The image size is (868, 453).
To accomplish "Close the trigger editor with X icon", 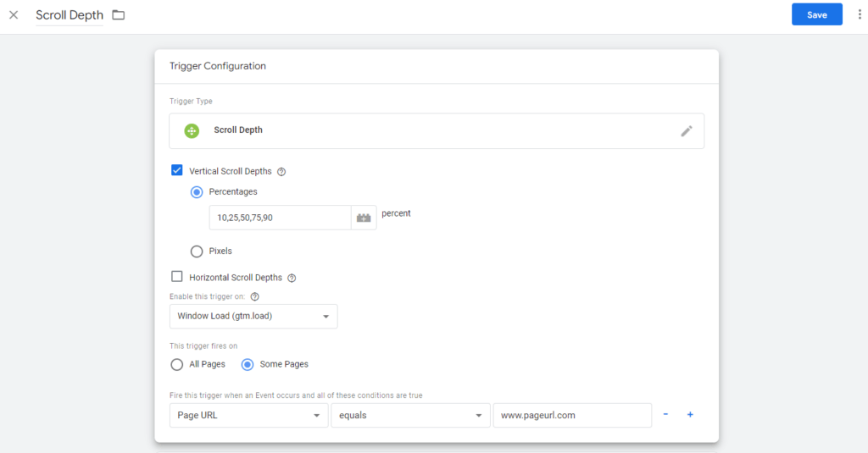I will tap(14, 15).
